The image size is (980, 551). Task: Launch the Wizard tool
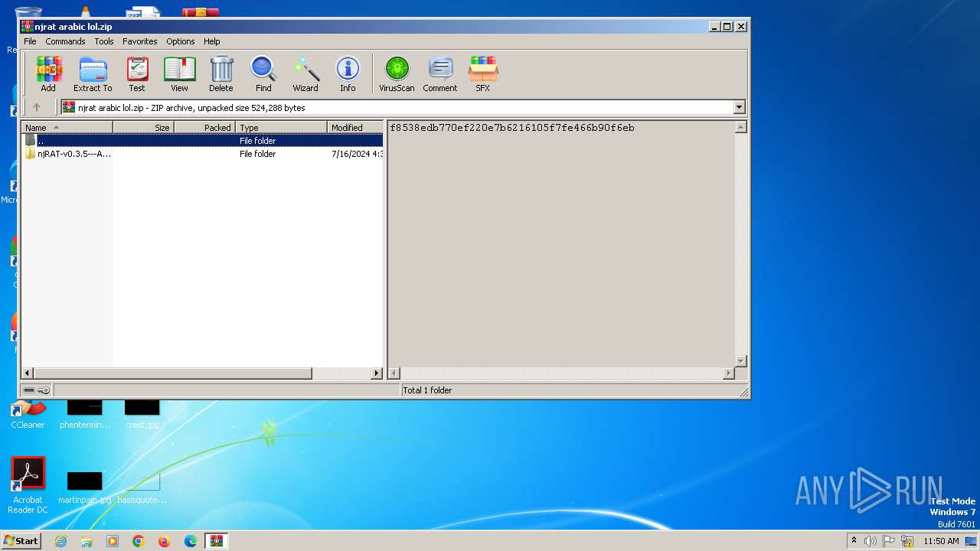click(305, 74)
